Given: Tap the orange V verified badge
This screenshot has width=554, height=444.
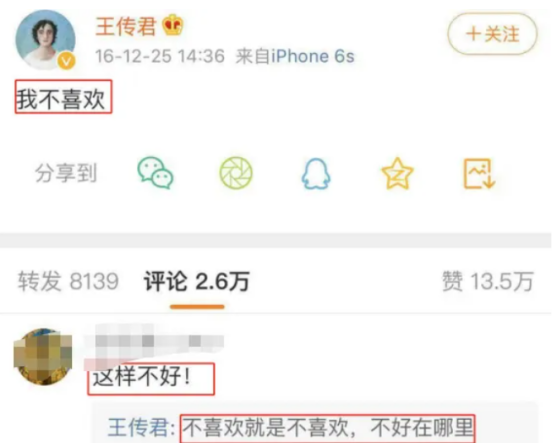Looking at the screenshot, I should tap(66, 61).
